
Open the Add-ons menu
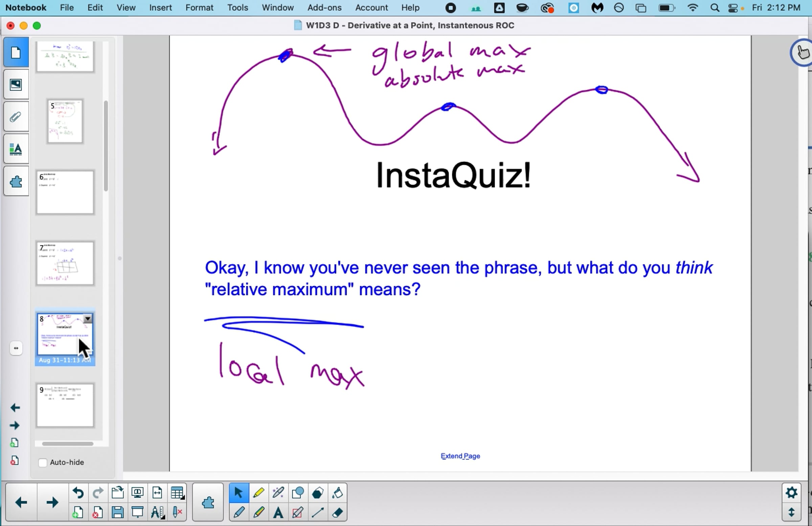click(324, 7)
